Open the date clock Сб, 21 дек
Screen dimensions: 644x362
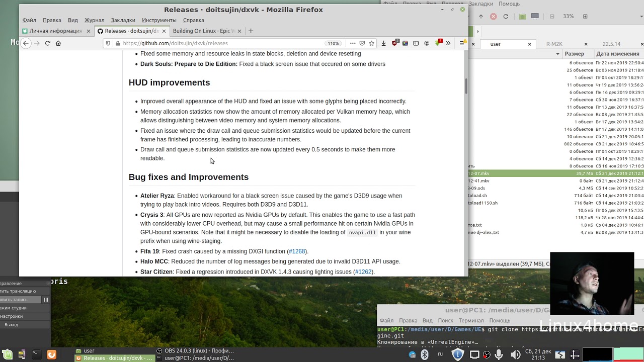538,354
